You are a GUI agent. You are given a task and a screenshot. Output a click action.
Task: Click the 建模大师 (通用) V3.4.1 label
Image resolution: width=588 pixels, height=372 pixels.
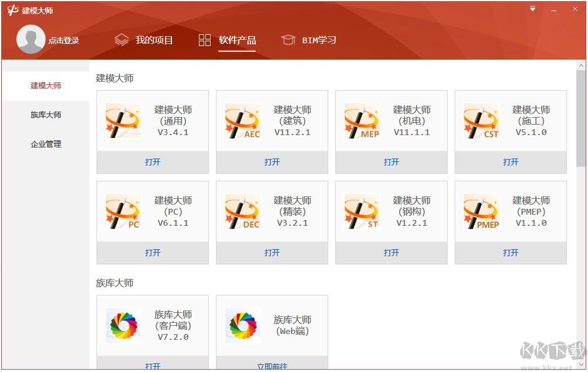click(173, 120)
